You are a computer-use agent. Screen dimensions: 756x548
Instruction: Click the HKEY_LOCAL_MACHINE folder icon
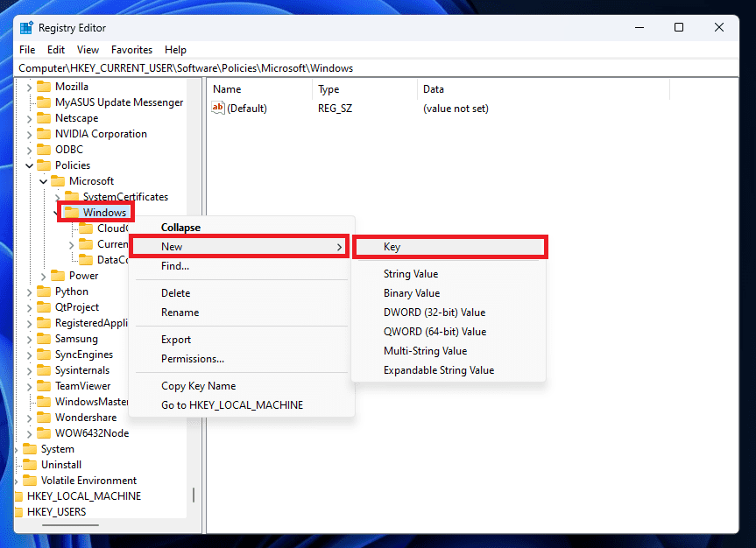pos(18,496)
